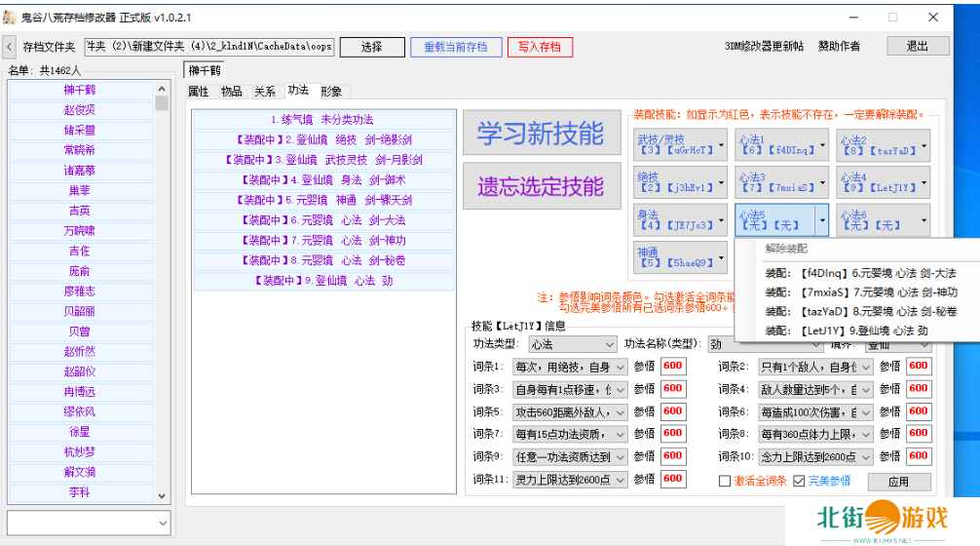Click the 词条1 参悟 value field
The image size is (980, 546).
tap(672, 367)
